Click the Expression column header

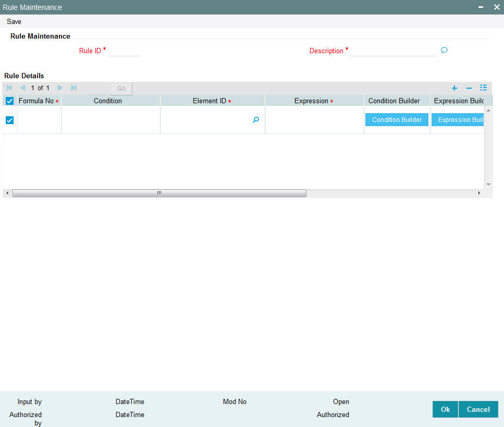tap(314, 101)
